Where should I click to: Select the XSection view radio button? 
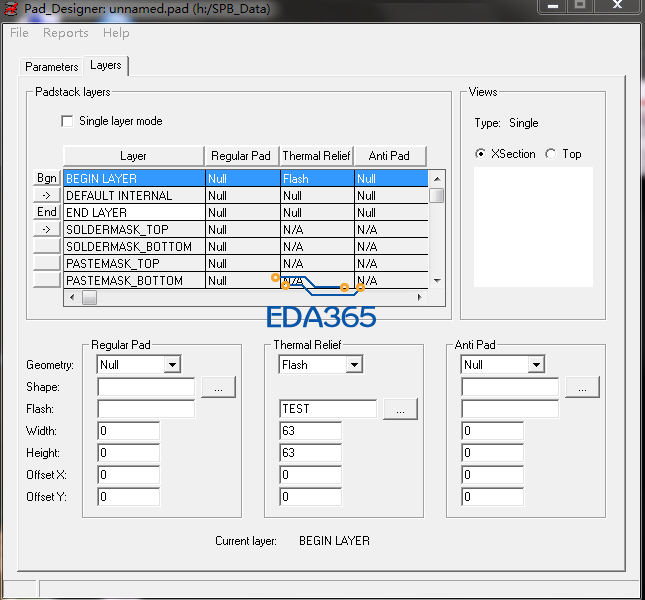pos(480,154)
